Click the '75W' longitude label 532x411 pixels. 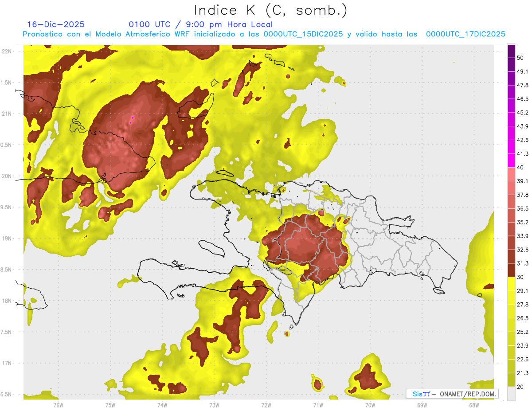click(x=110, y=405)
